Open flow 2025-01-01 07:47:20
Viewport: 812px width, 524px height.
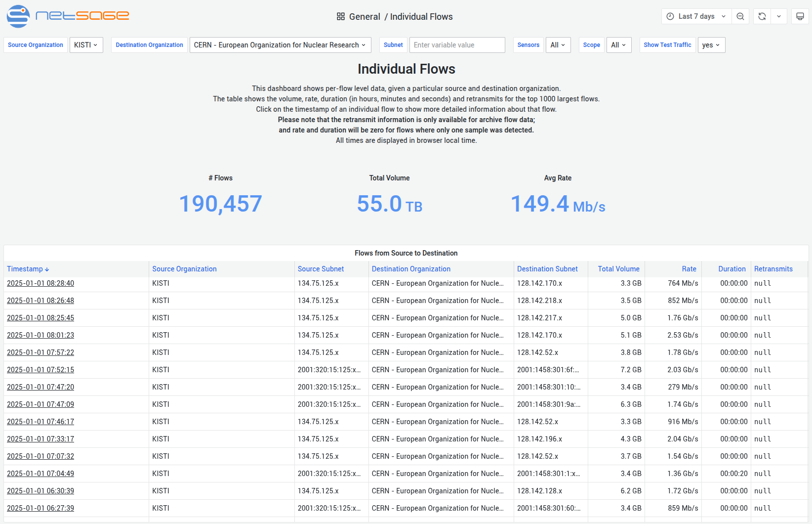pos(41,387)
